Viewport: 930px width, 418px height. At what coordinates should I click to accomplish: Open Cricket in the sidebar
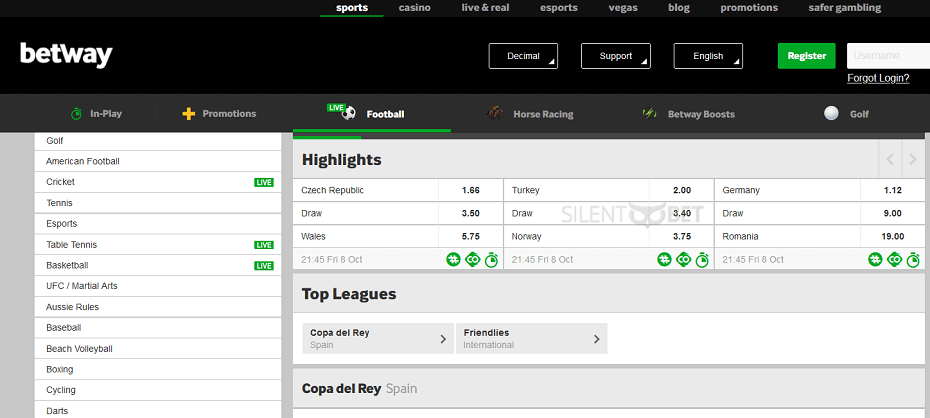coord(158,182)
